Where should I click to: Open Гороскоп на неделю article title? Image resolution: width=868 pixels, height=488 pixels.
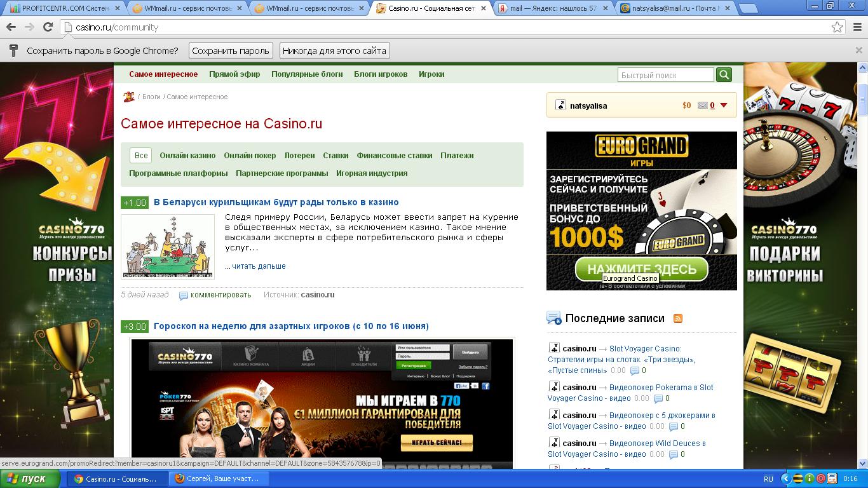click(x=291, y=327)
